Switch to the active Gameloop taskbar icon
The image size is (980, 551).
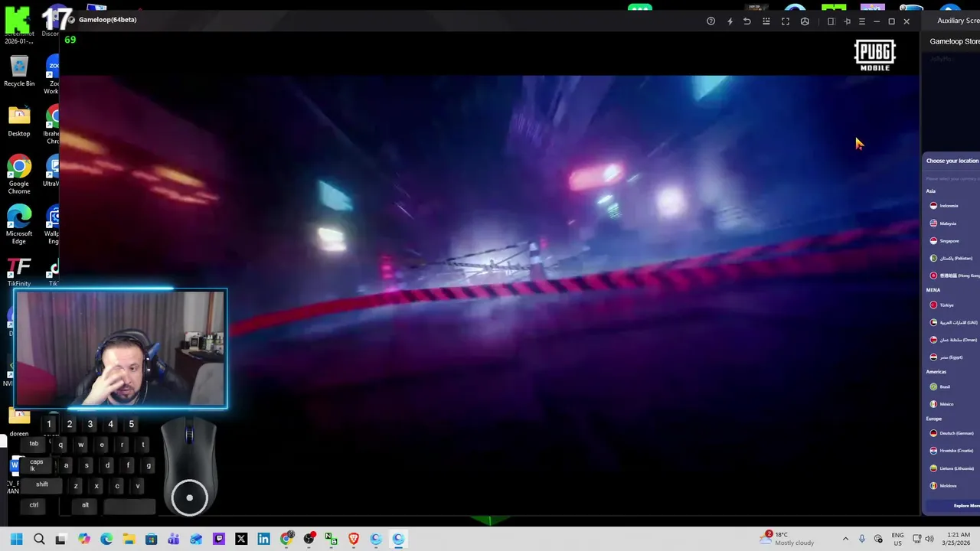click(398, 539)
